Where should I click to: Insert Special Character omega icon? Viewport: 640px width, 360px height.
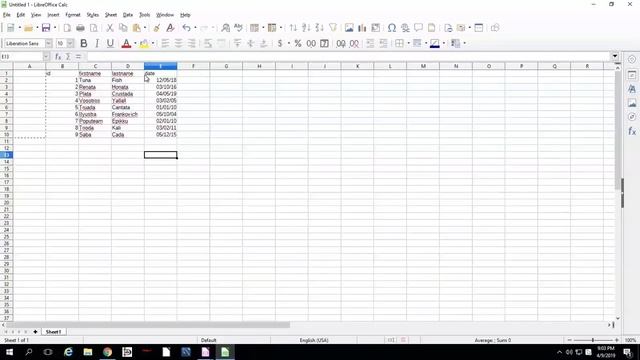click(392, 28)
